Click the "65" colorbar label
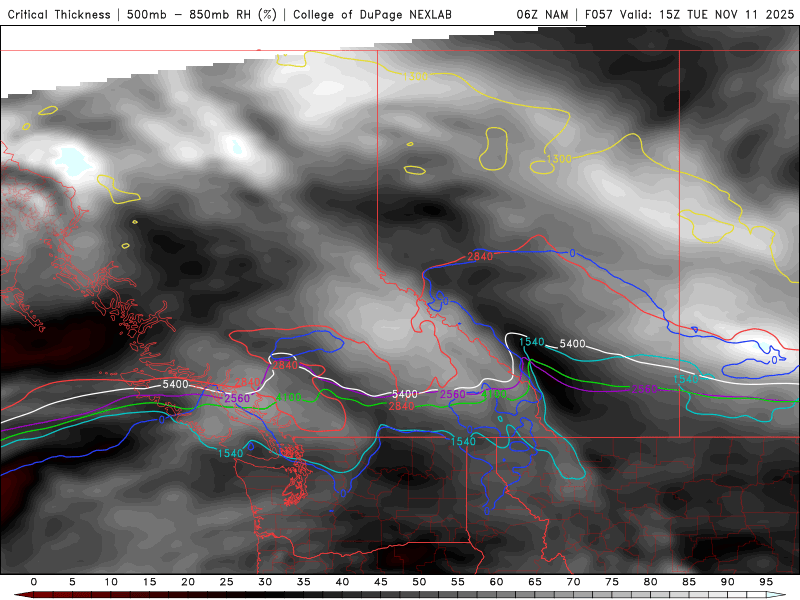The width and height of the screenshot is (800, 600). pos(535,582)
